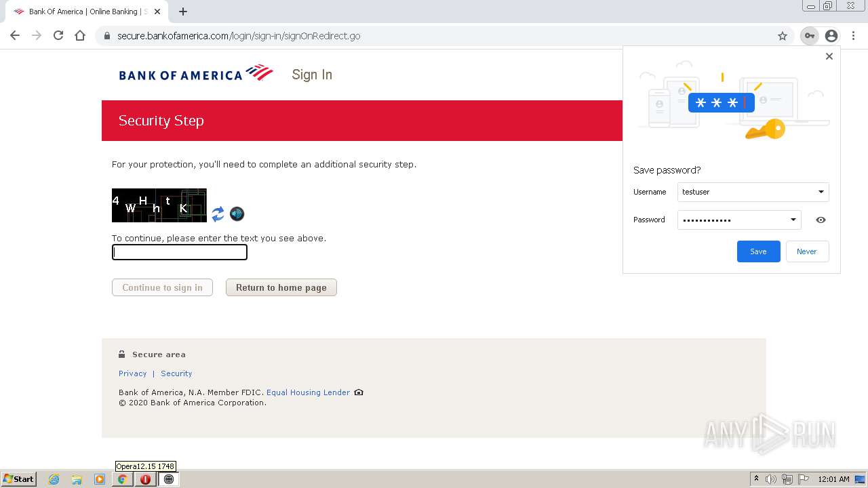Focus the CAPTCHA text input field
This screenshot has width=868, height=488.
coord(180,252)
